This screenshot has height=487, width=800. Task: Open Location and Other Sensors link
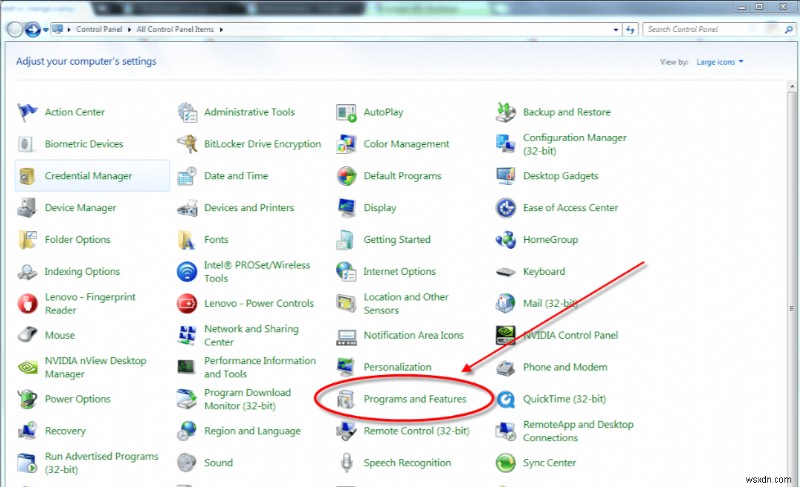tap(406, 303)
